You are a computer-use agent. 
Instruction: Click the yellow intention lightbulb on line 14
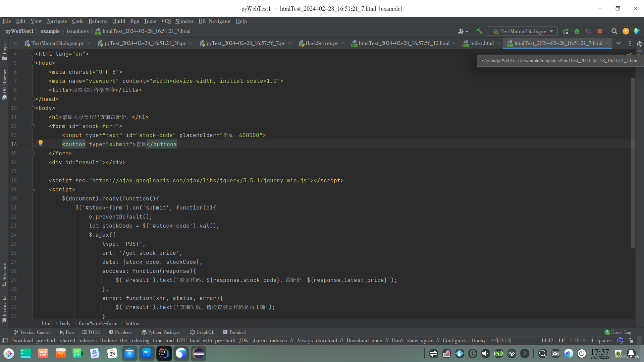(41, 143)
